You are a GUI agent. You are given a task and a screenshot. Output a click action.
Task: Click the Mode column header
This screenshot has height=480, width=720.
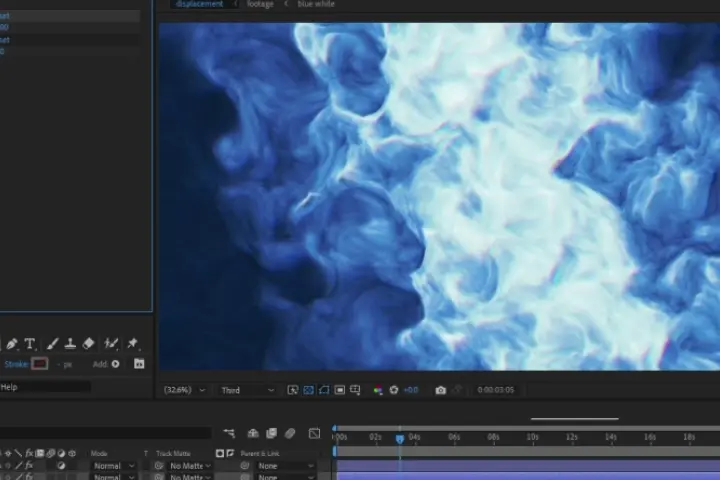coord(99,453)
